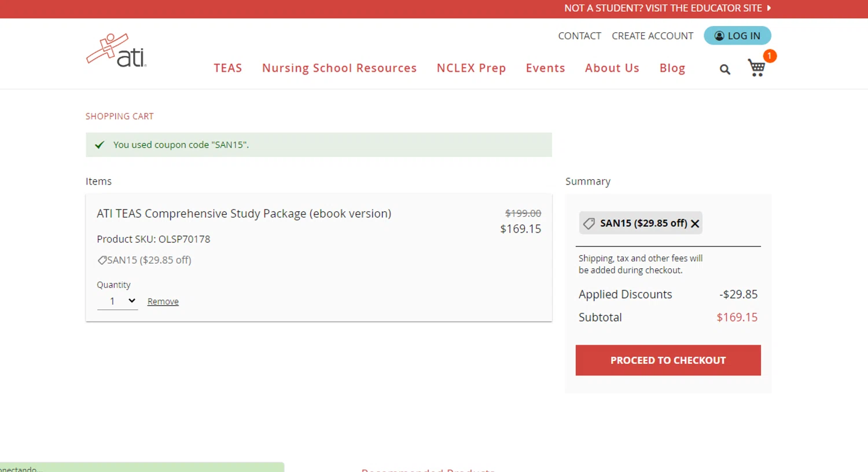Image resolution: width=868 pixels, height=472 pixels.
Task: Remove the item from the cart
Action: 163,301
